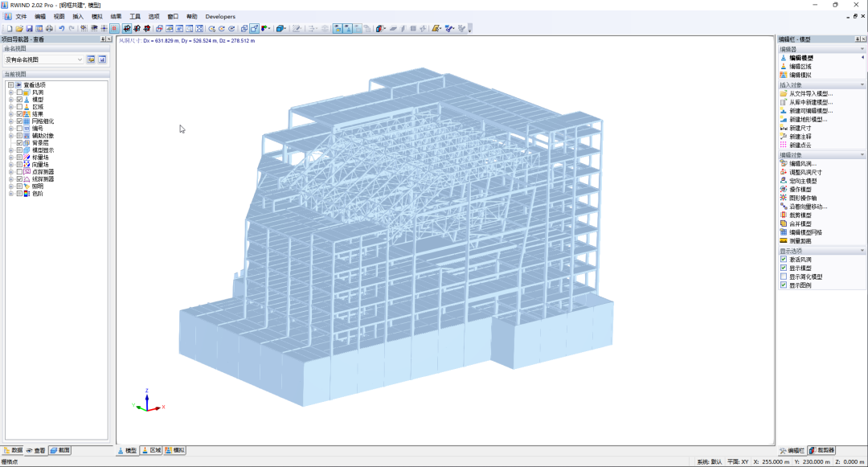Click the Redo arrow toolbar icon
The width and height of the screenshot is (868, 467).
(x=72, y=28)
